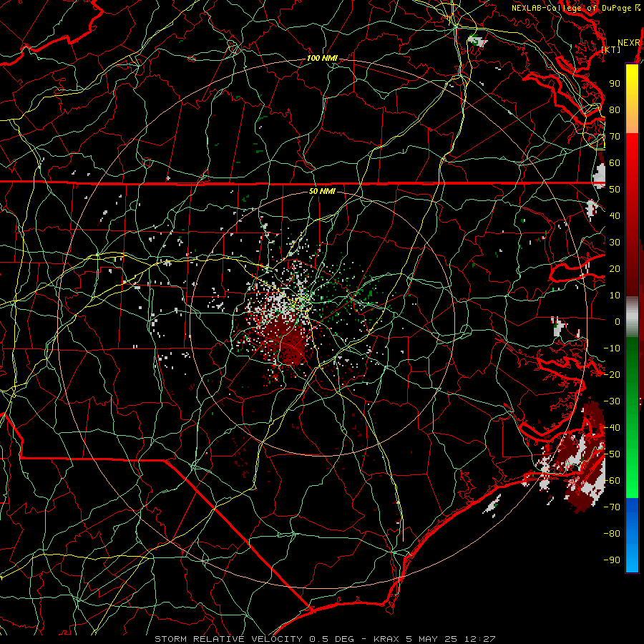Click the '100 NMI' range ring label
This screenshot has width=644, height=644.
point(323,59)
